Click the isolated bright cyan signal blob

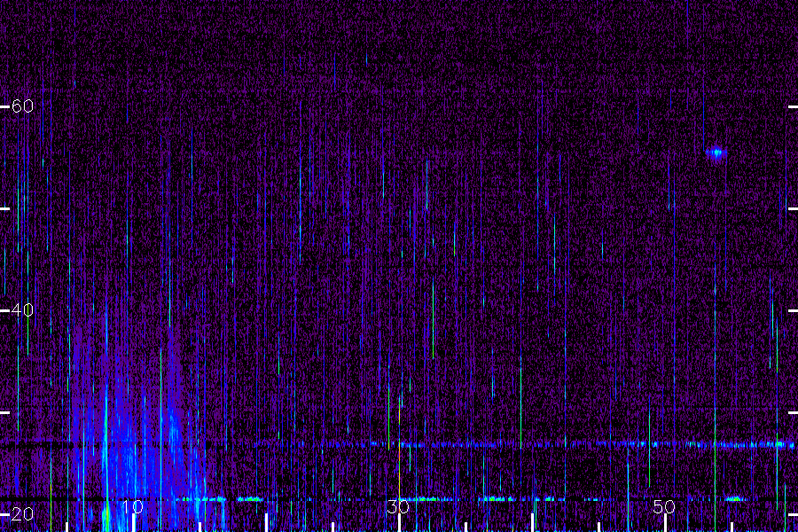coord(716,152)
